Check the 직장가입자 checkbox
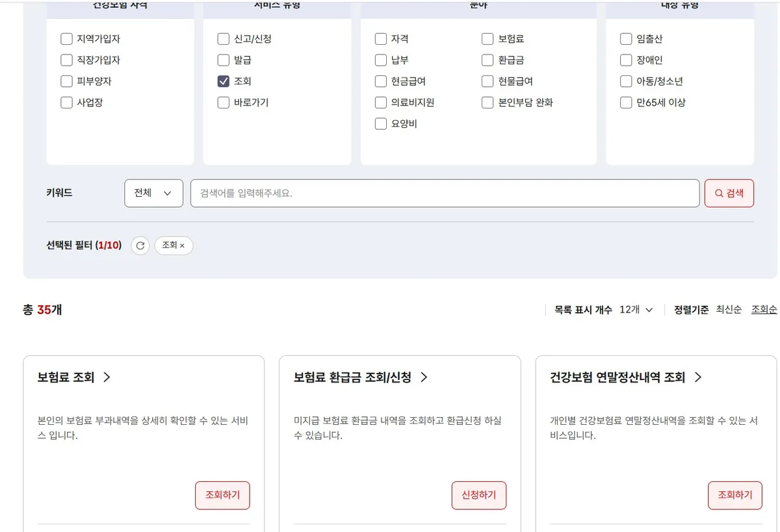The image size is (780, 532). coord(66,60)
